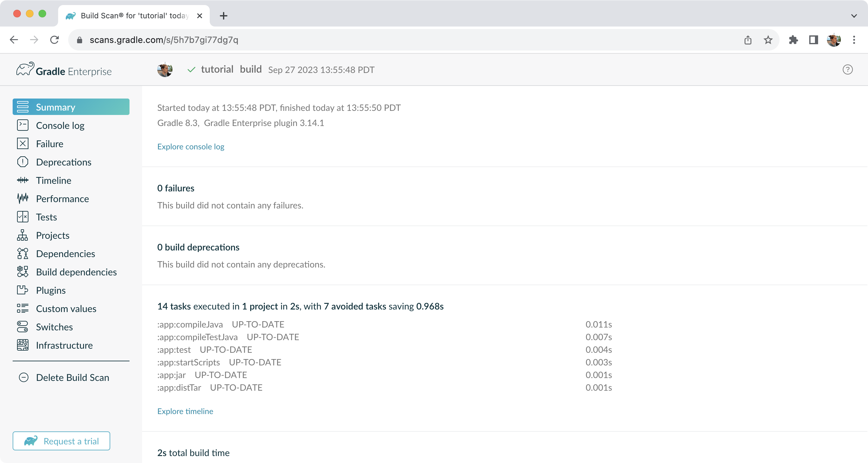
Task: Bookmark page with the star icon
Action: coord(768,40)
